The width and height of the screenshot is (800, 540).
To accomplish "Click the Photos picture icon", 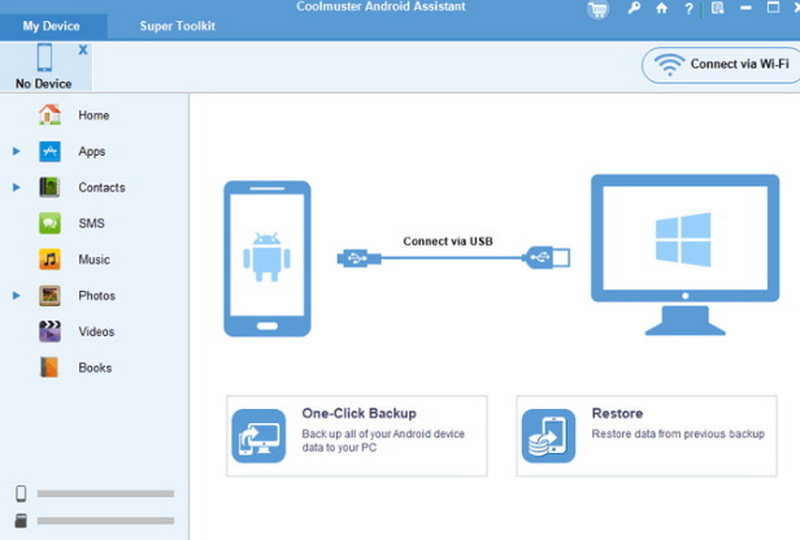I will coord(49,296).
